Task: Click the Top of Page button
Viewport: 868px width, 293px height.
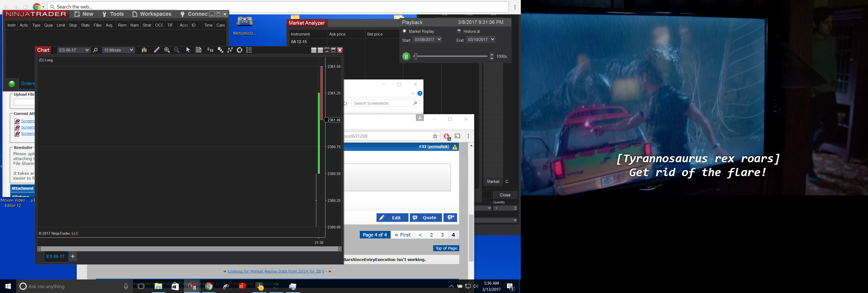Action: 446,249
